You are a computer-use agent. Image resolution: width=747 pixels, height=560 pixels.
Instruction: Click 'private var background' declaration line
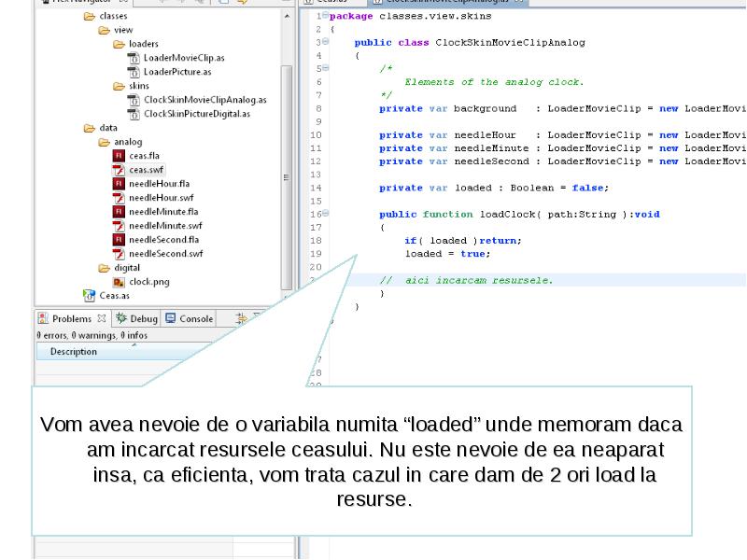(x=563, y=109)
